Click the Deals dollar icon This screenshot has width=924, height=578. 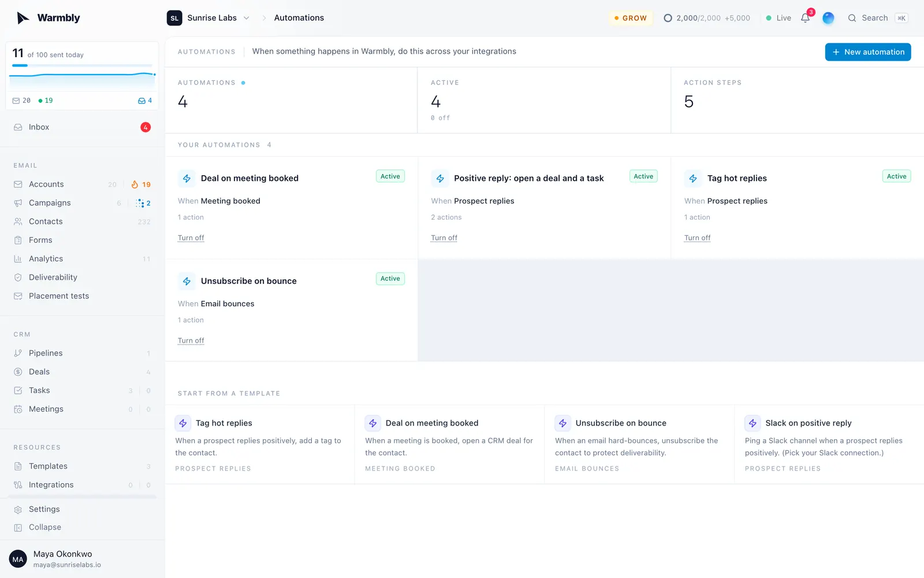(x=18, y=372)
